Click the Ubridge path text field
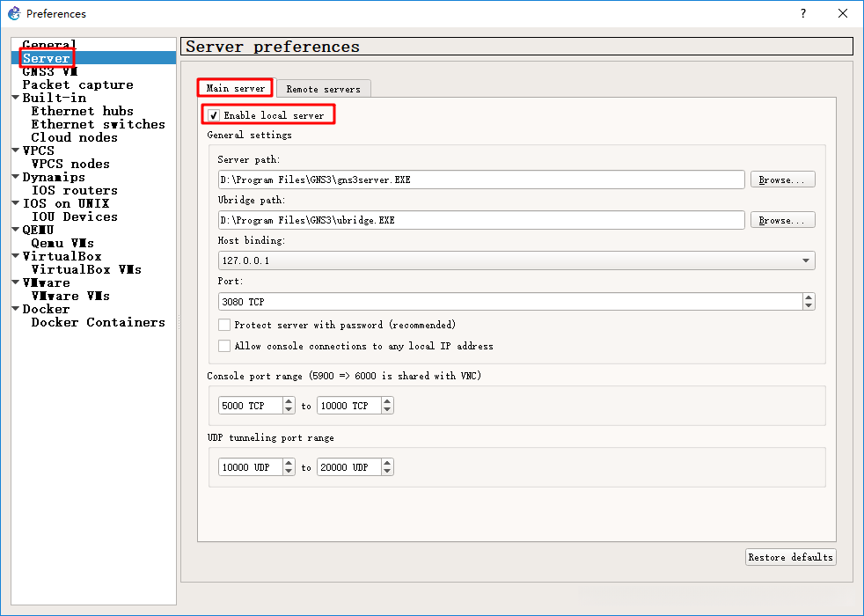This screenshot has width=864, height=616. (x=481, y=220)
